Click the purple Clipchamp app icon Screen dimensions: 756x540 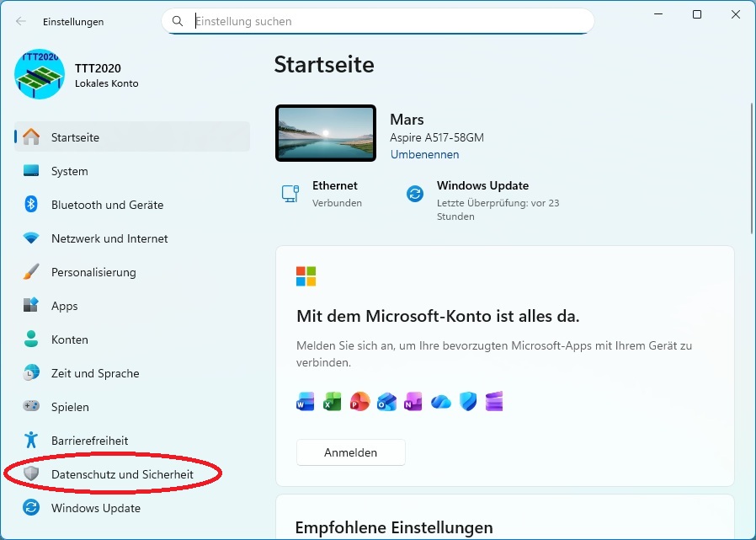[494, 402]
